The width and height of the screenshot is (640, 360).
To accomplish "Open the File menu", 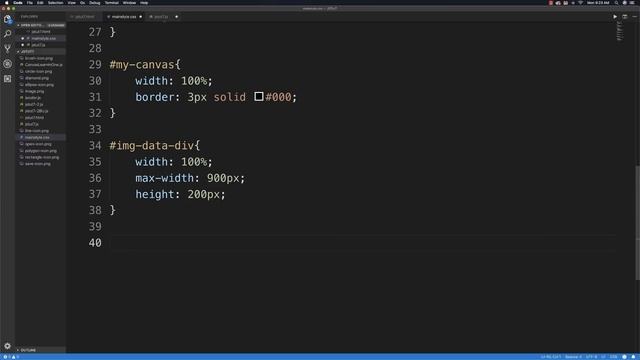I will pos(29,2).
